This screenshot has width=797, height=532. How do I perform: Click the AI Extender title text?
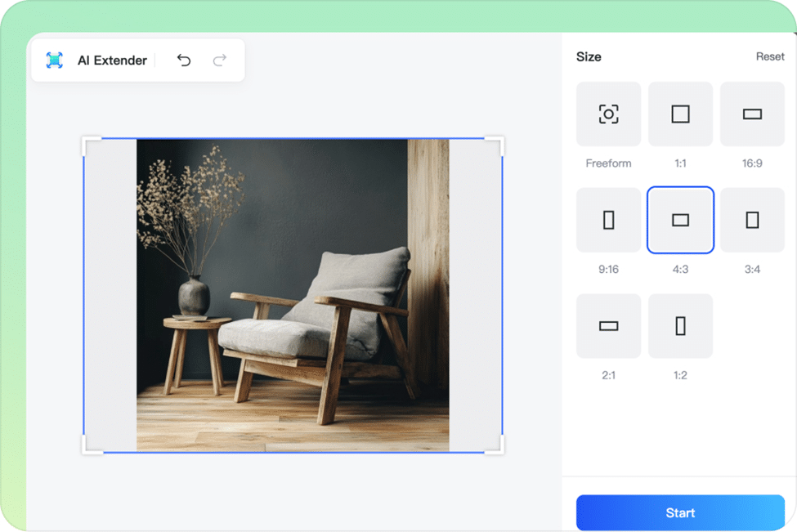(x=112, y=60)
